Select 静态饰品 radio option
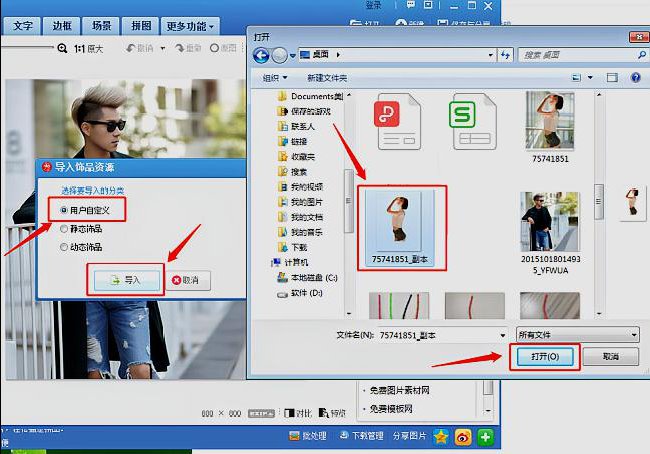650x454 pixels. coord(81,228)
